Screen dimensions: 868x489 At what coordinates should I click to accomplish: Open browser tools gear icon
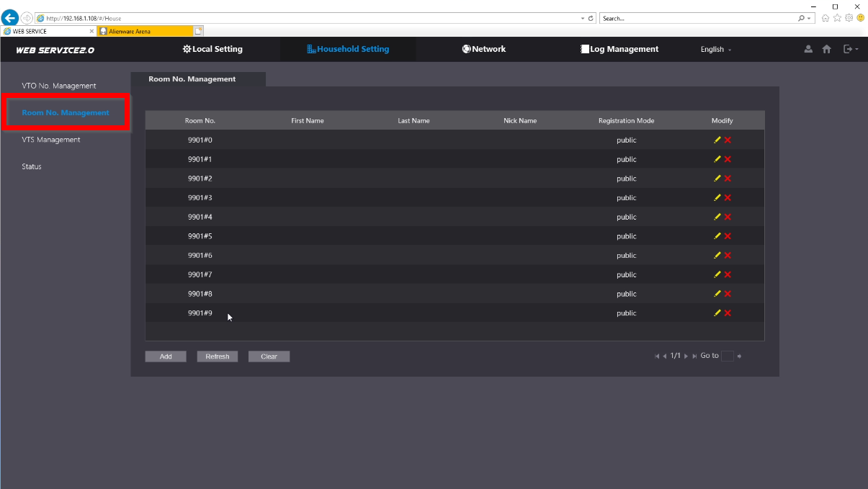[x=849, y=18]
